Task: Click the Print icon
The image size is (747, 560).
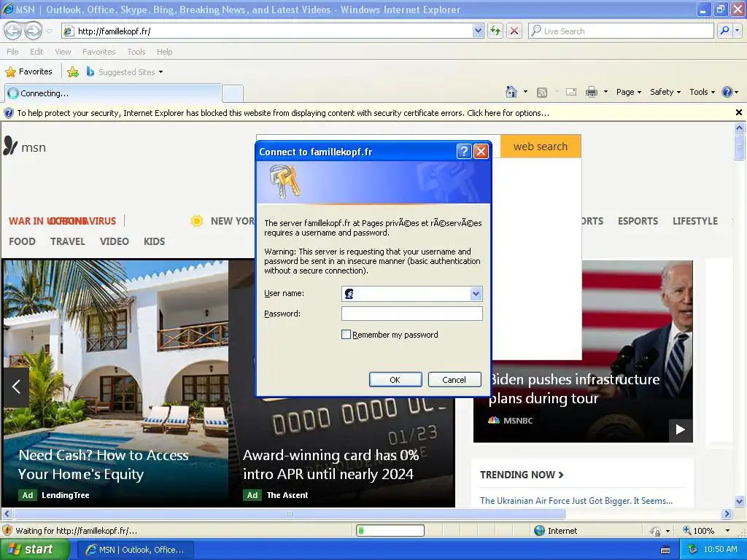Action: coord(592,92)
